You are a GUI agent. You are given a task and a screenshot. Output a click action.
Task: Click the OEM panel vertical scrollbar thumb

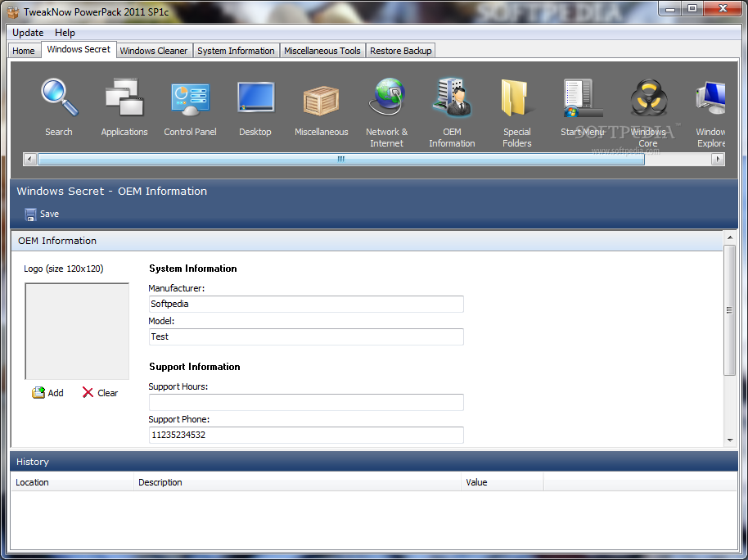pyautogui.click(x=730, y=310)
